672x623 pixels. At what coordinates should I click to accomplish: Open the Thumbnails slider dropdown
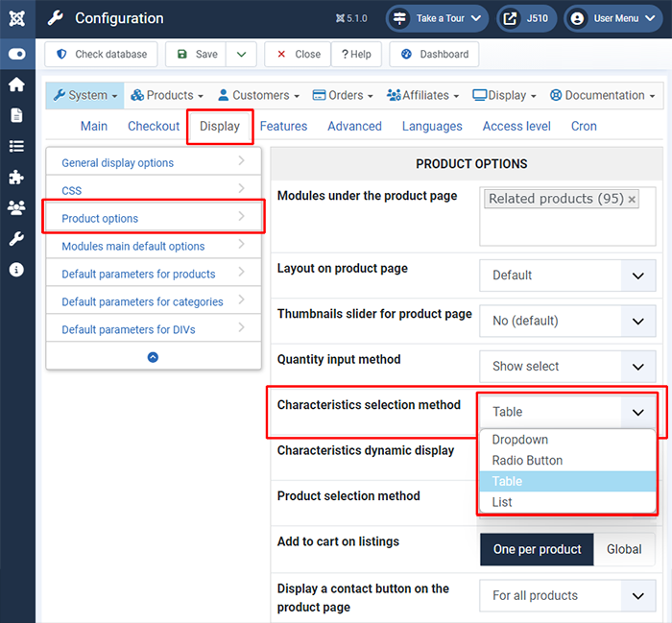pyautogui.click(x=567, y=321)
